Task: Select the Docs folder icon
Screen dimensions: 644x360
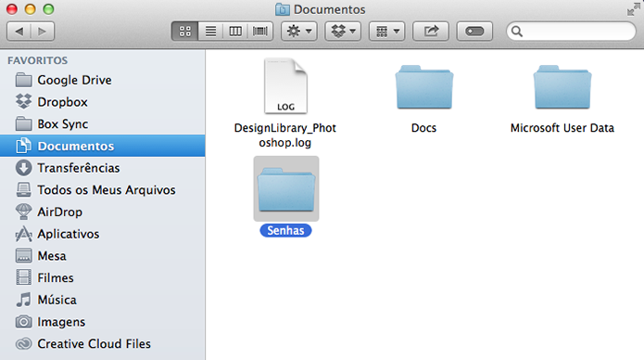Action: pos(424,87)
